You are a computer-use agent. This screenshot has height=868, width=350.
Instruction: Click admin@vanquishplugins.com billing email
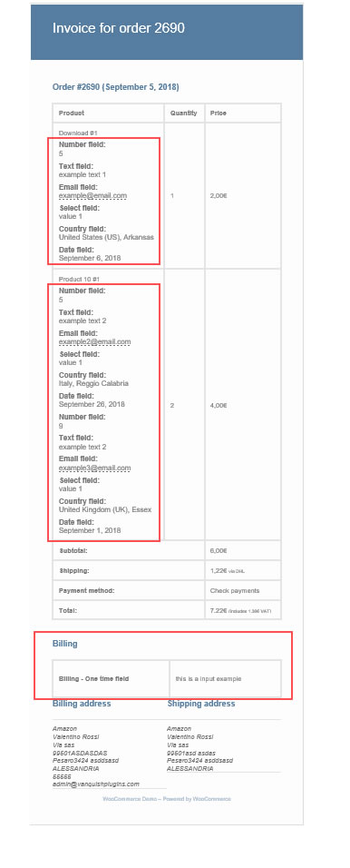tap(95, 784)
